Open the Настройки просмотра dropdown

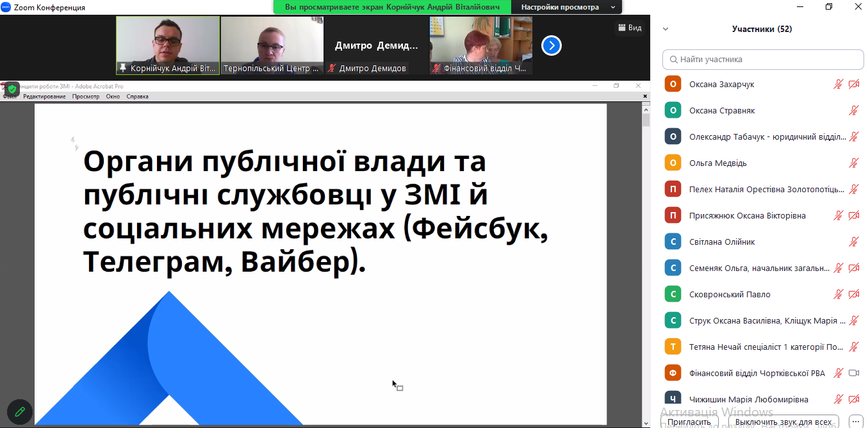tap(568, 7)
